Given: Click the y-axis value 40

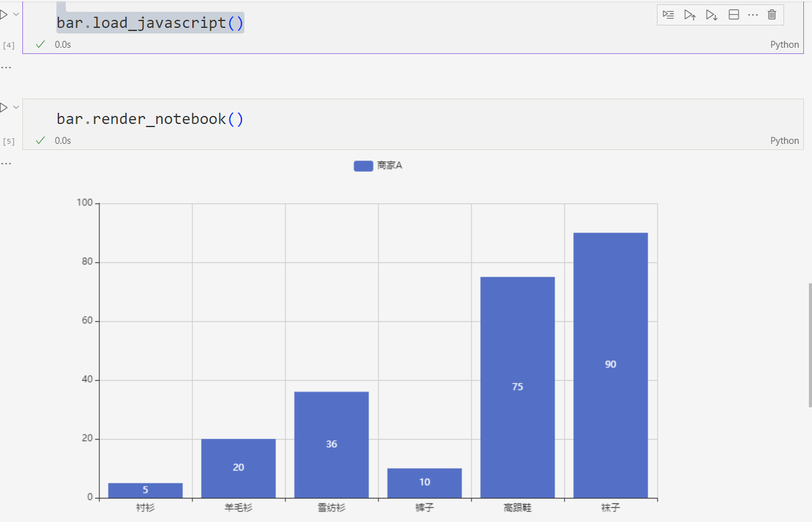Looking at the screenshot, I should coord(87,379).
